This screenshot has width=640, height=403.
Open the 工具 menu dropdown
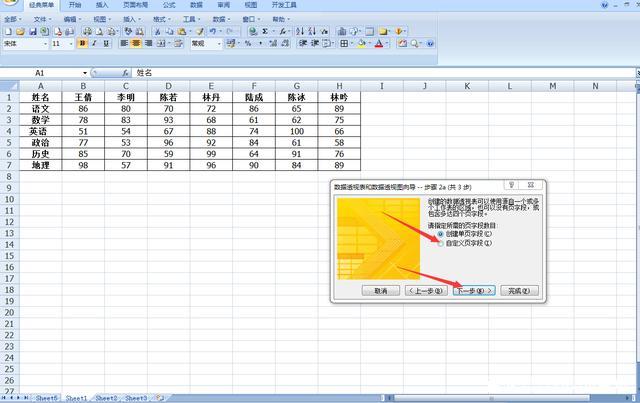[191, 19]
